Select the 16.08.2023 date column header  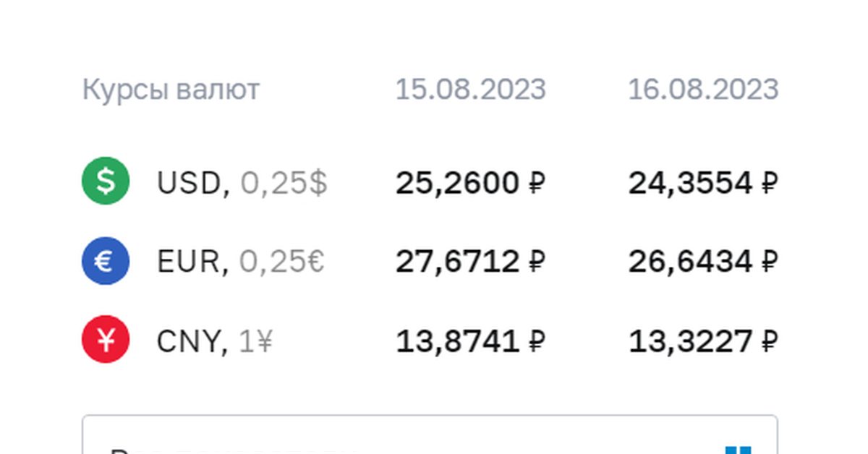pos(702,90)
